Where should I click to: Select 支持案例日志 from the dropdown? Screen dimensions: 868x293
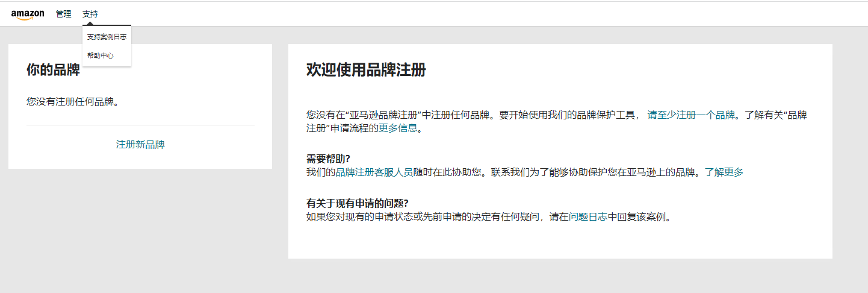[106, 37]
